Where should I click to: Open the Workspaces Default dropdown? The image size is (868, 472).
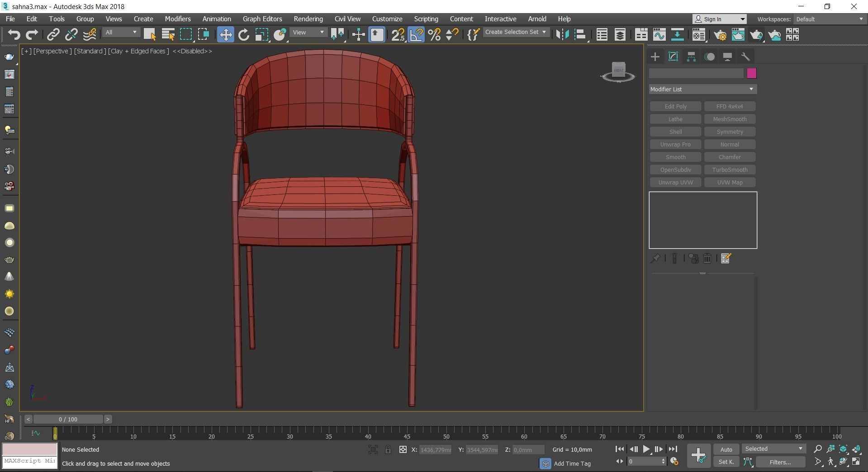coord(830,19)
